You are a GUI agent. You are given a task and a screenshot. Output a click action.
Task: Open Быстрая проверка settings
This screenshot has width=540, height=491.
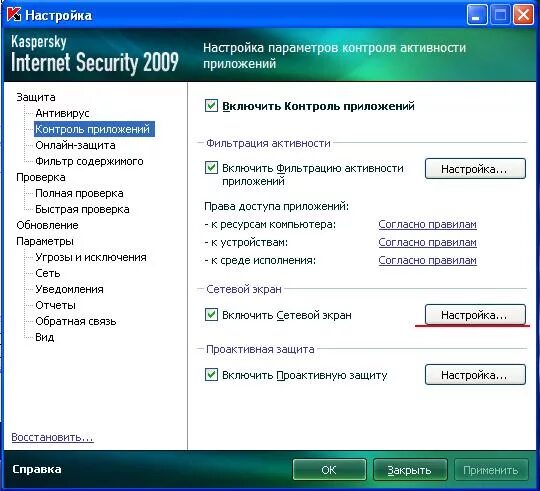82,209
